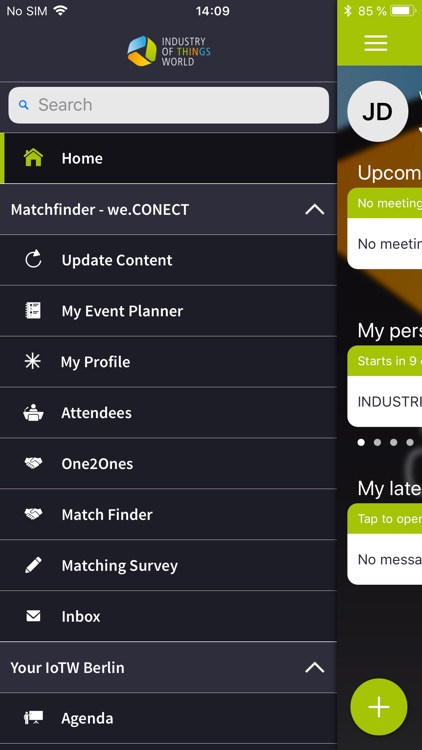The width and height of the screenshot is (422, 750).
Task: Select the My Profile asterisk icon
Action: [x=33, y=362]
